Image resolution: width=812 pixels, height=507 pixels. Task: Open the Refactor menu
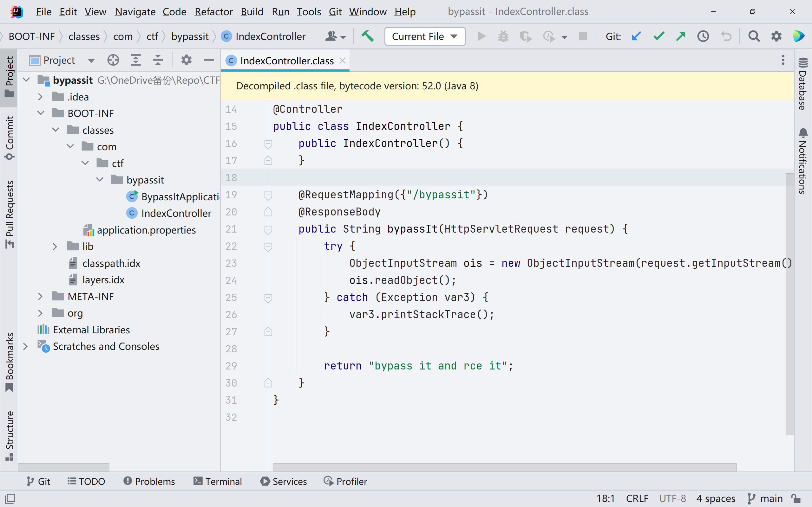click(x=213, y=12)
